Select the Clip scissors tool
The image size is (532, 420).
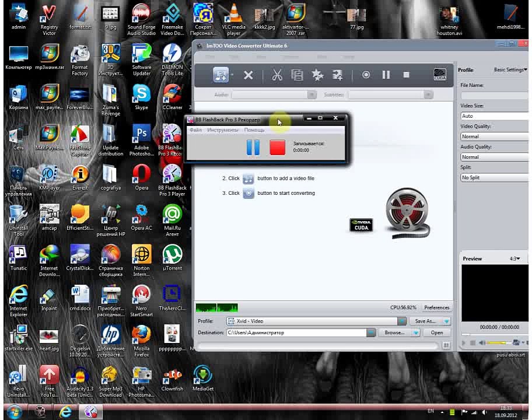pyautogui.click(x=277, y=75)
